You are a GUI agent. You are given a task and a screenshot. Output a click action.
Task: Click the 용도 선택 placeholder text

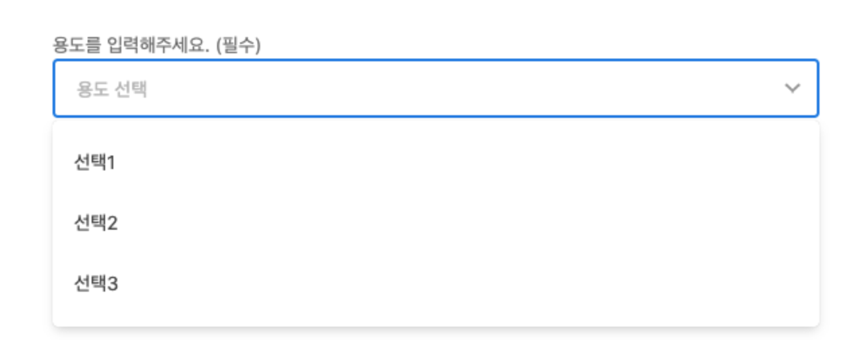pyautogui.click(x=112, y=89)
